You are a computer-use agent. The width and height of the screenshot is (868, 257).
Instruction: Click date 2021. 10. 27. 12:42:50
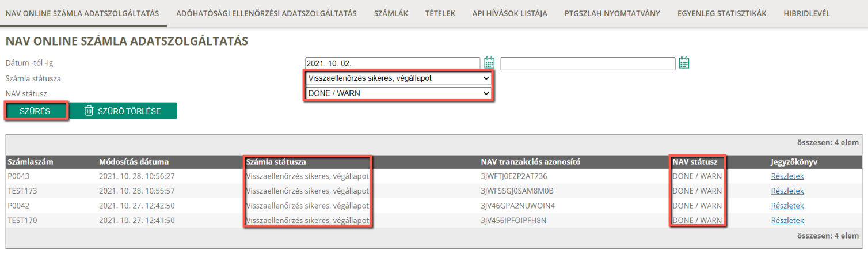pos(136,206)
